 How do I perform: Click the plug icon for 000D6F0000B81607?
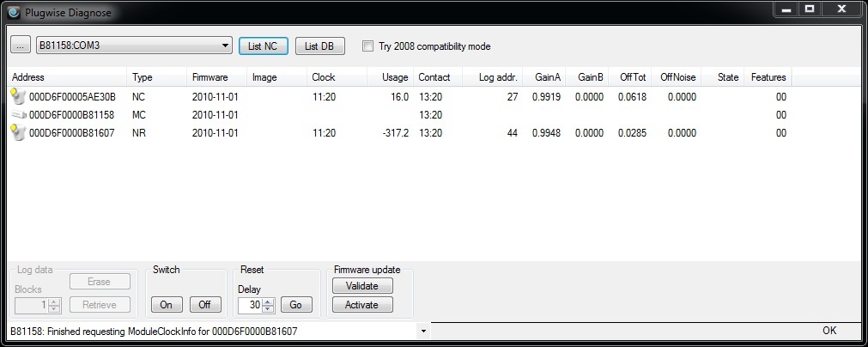point(18,133)
